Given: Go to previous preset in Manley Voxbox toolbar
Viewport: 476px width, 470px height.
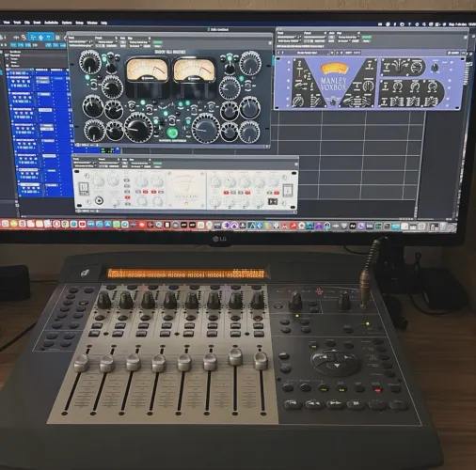Looking at the screenshot, I should click(x=278, y=53).
